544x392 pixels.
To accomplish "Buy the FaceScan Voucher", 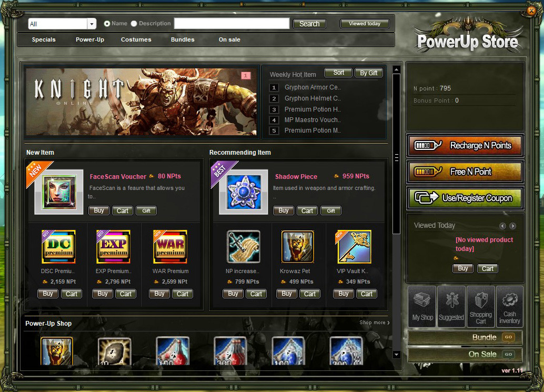I will point(99,210).
